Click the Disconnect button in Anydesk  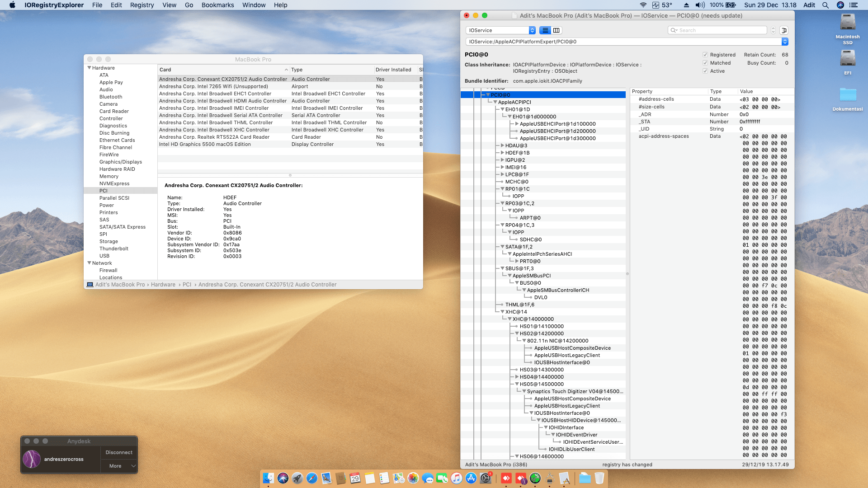tap(119, 452)
